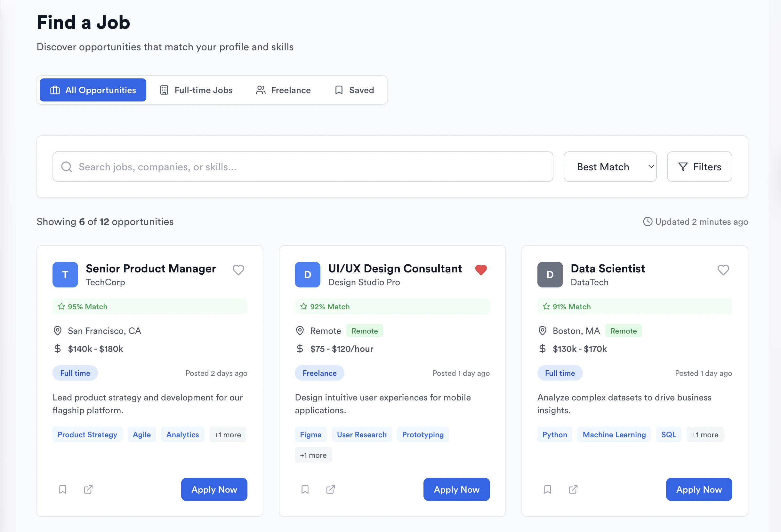Open the Full-time Jobs tab
The image size is (781, 532).
(196, 90)
